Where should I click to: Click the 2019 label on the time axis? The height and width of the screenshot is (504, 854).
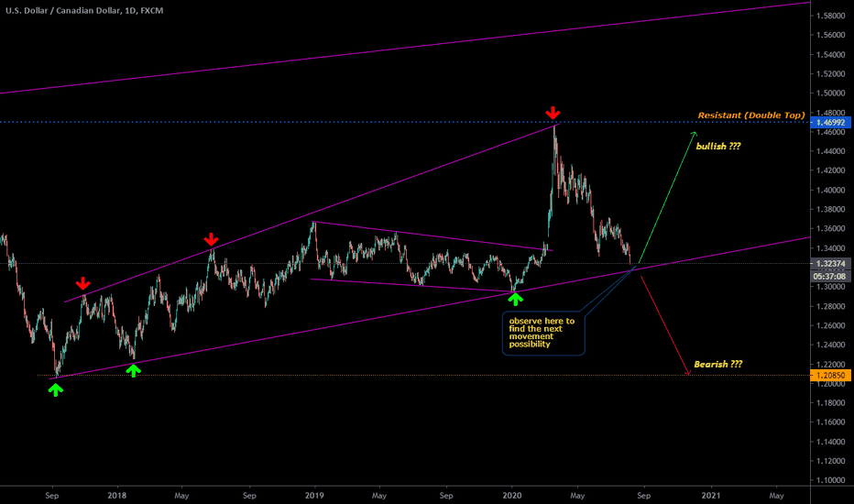tap(314, 495)
